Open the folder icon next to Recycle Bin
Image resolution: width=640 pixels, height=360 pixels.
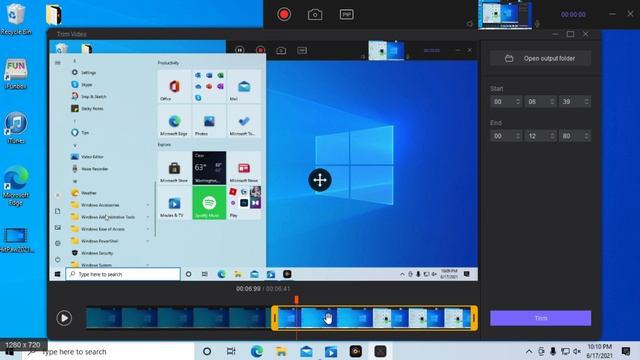coord(53,15)
